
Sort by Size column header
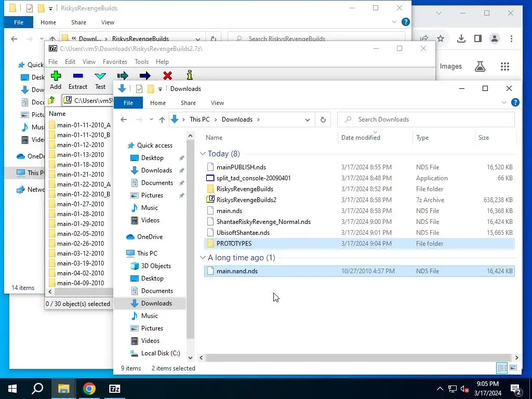point(495,137)
